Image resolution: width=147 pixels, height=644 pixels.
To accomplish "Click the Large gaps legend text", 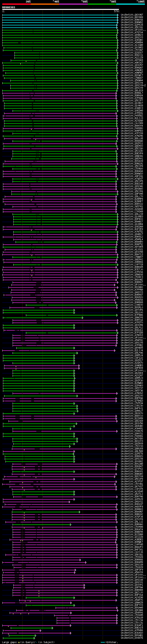I will tap(28, 642).
